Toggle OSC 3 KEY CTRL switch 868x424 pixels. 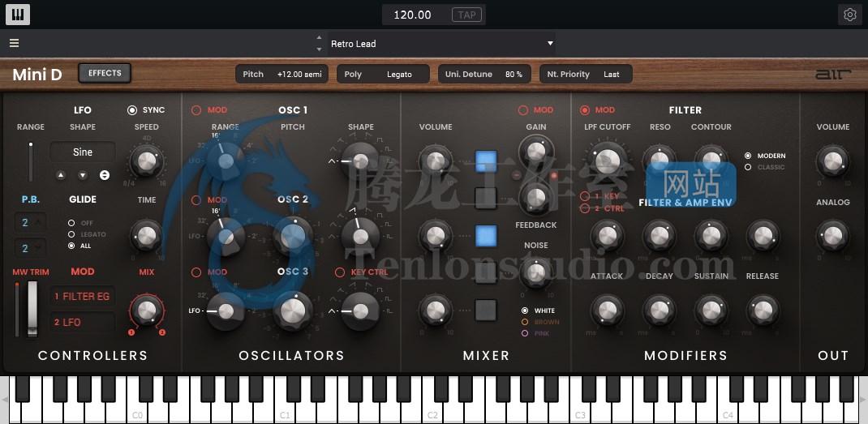340,272
